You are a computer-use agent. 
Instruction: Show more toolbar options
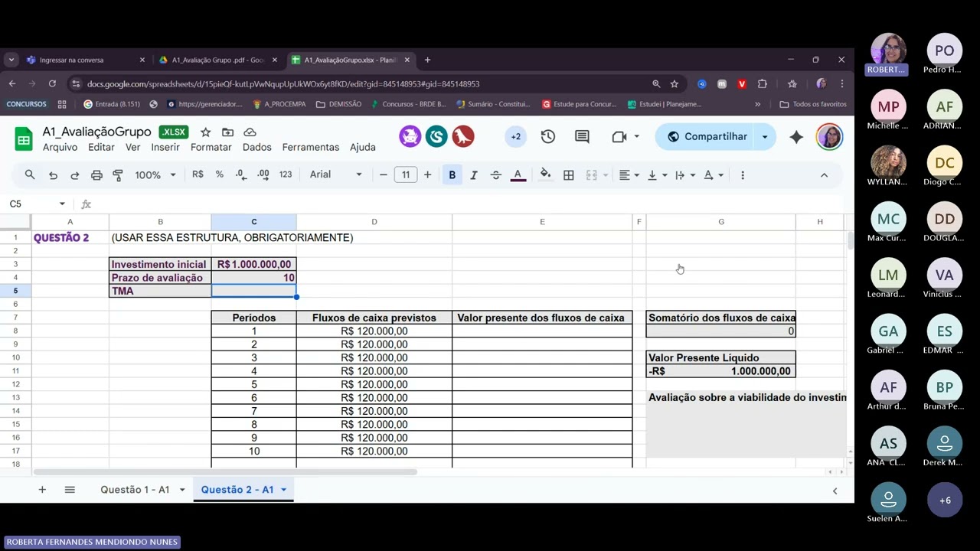742,175
